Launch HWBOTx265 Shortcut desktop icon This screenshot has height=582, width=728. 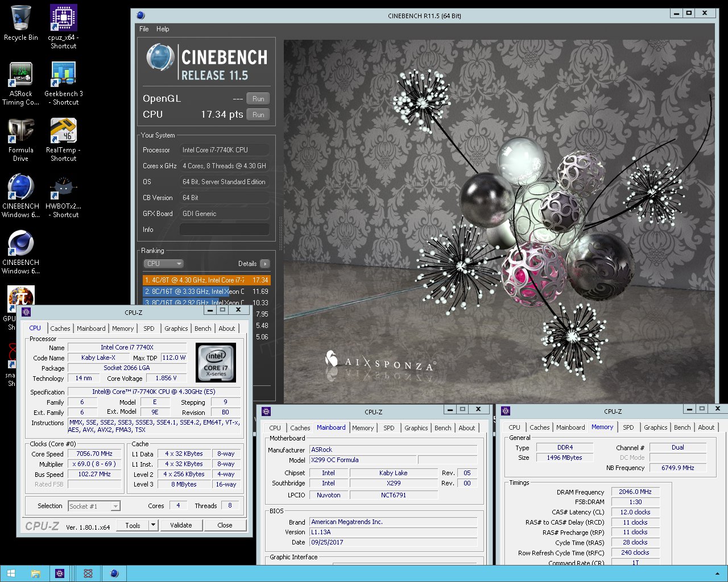click(x=64, y=196)
